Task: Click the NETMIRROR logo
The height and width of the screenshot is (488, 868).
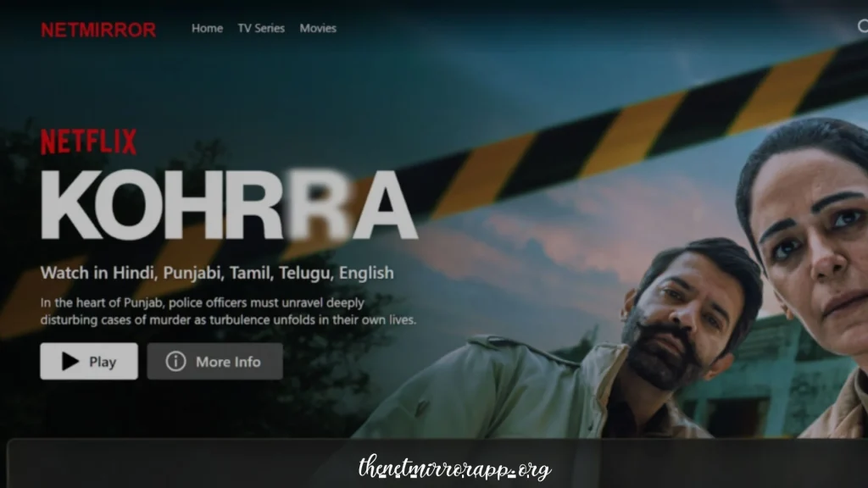Action: coord(98,30)
